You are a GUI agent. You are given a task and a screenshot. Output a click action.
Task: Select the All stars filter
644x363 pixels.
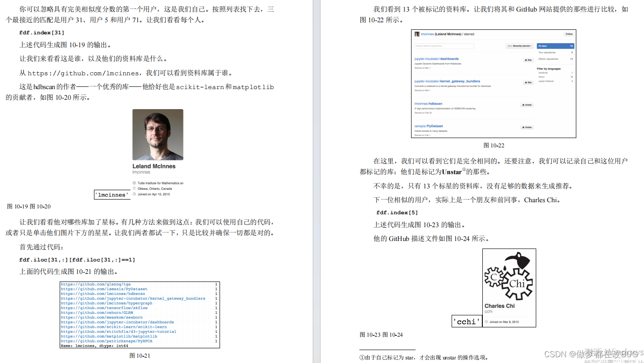tap(555, 46)
